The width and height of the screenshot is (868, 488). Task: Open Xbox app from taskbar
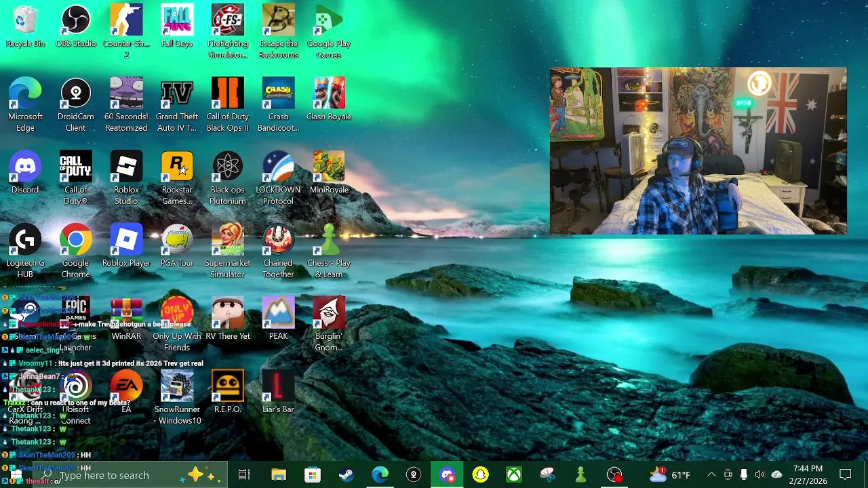click(514, 475)
